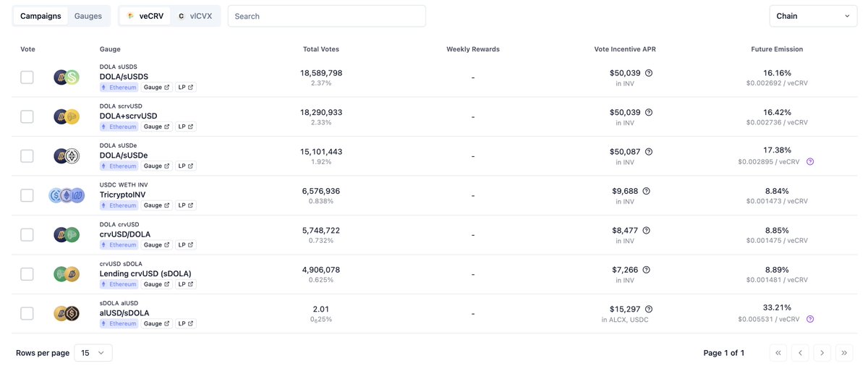Go to the first page
Image resolution: width=868 pixels, height=371 pixels.
click(778, 353)
